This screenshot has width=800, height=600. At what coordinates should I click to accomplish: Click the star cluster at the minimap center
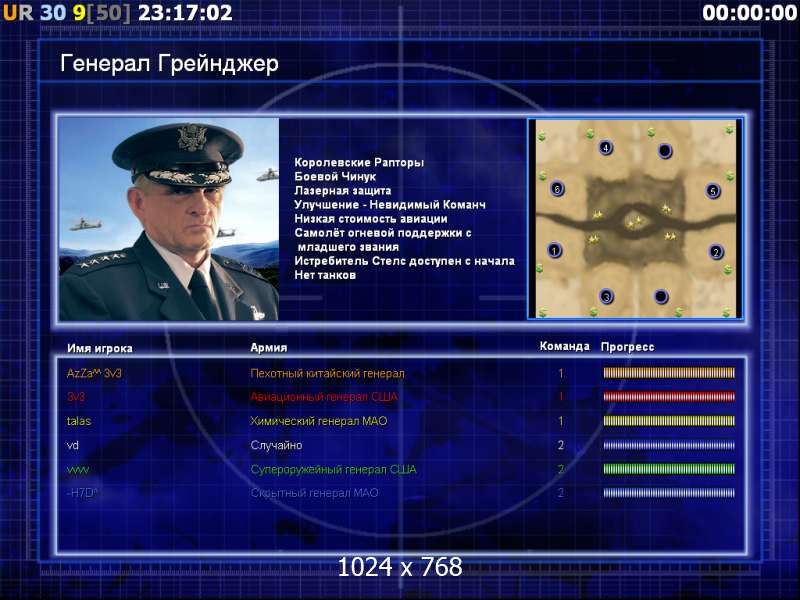point(635,222)
